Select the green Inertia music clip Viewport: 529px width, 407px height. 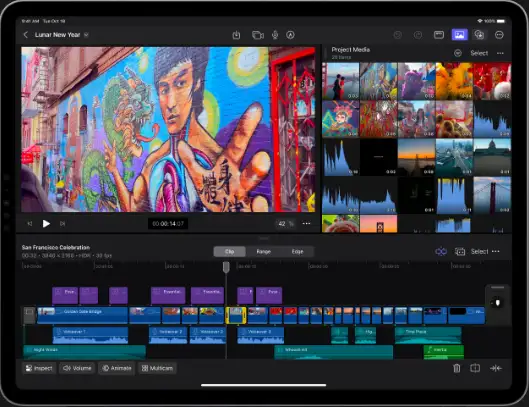click(x=444, y=352)
